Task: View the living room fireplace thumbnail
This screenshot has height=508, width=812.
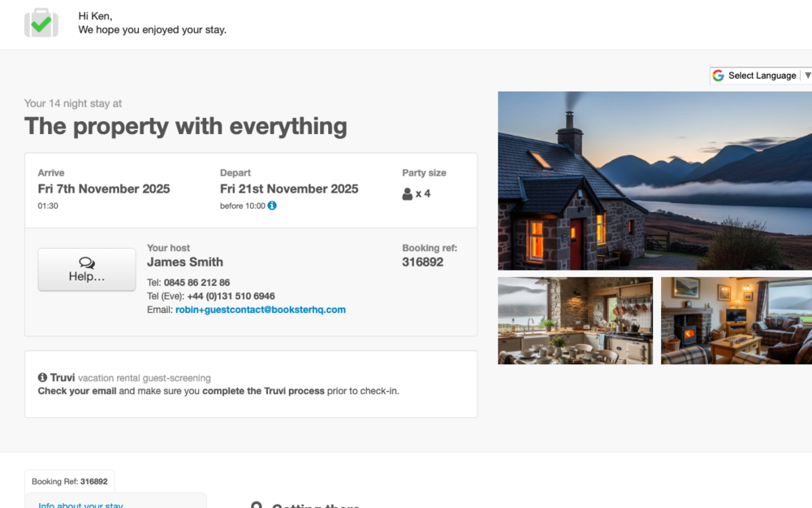Action: [x=736, y=320]
